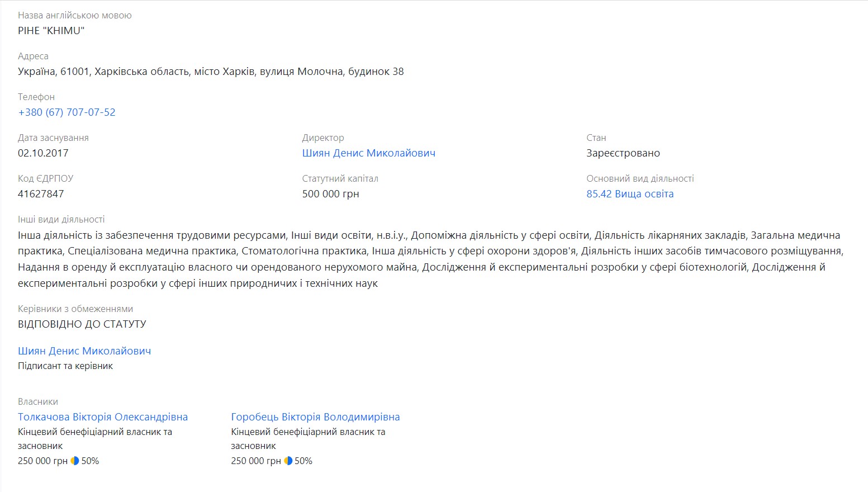Click the English name PIHE "KHIMU"
This screenshot has height=492, width=868.
pos(51,30)
